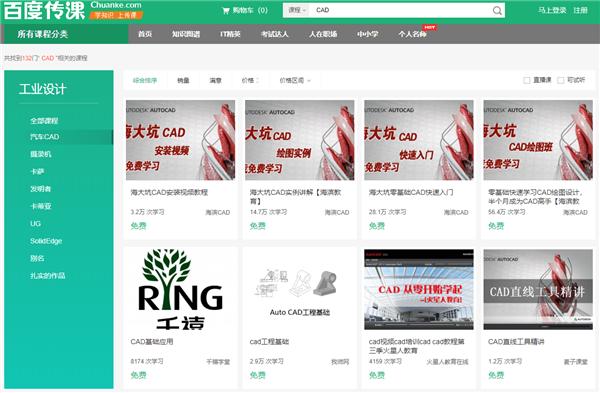The image size is (600, 393).
Task: Select sidebar item directly below 汽车CAD
Action: 41,154
